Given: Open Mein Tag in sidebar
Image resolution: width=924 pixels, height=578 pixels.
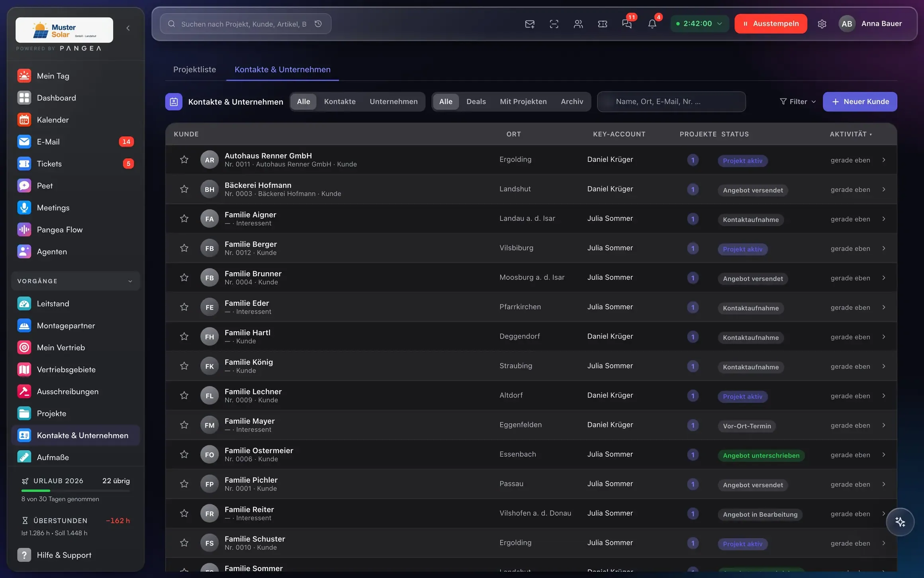Looking at the screenshot, I should point(76,76).
